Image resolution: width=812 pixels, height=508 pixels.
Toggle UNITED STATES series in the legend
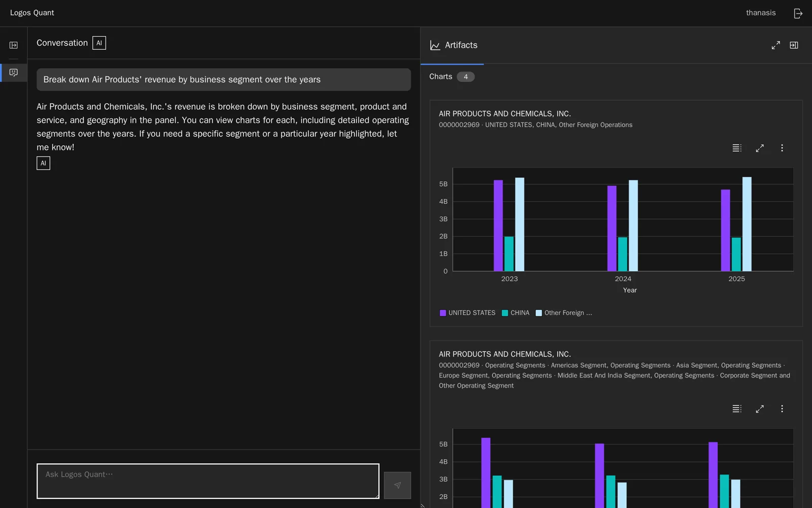click(467, 313)
